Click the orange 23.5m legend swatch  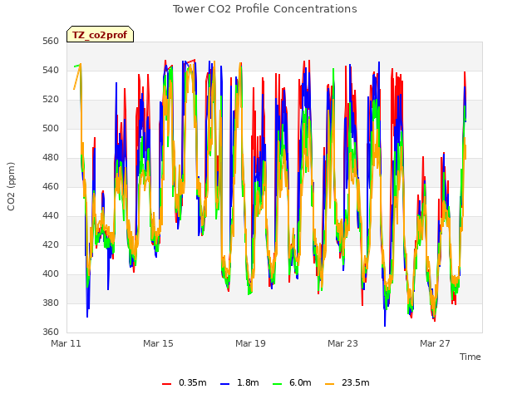point(329,384)
